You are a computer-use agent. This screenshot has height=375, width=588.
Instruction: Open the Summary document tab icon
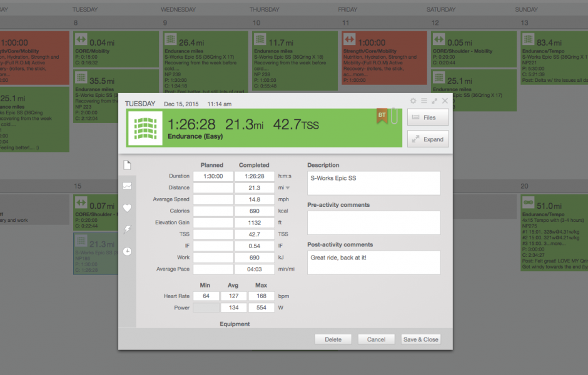click(x=127, y=165)
